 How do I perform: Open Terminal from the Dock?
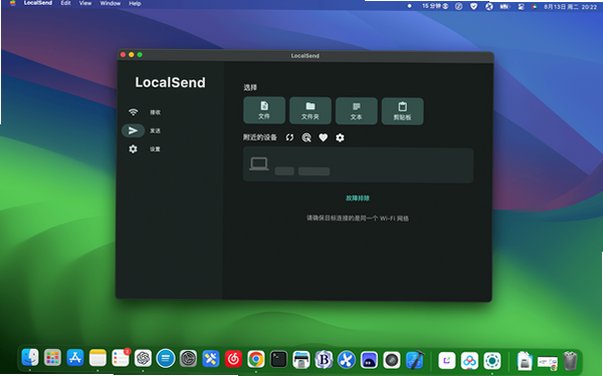tap(278, 359)
